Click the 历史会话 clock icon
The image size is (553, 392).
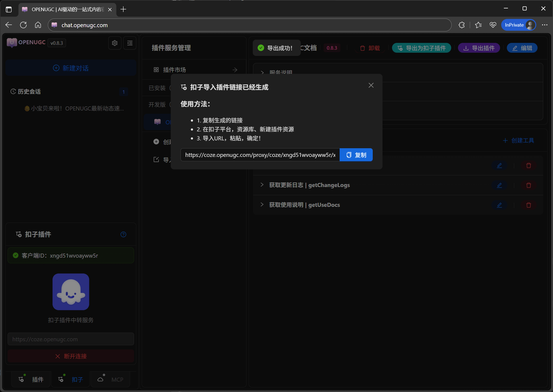(x=13, y=91)
